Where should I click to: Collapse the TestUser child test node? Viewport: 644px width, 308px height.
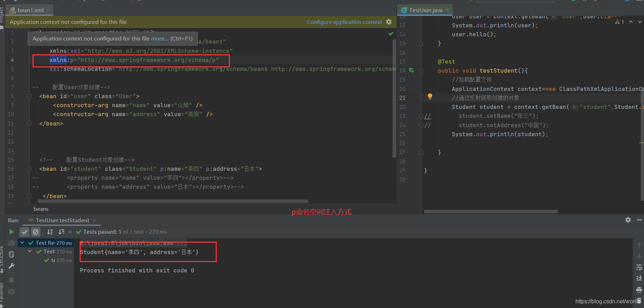tap(30, 251)
